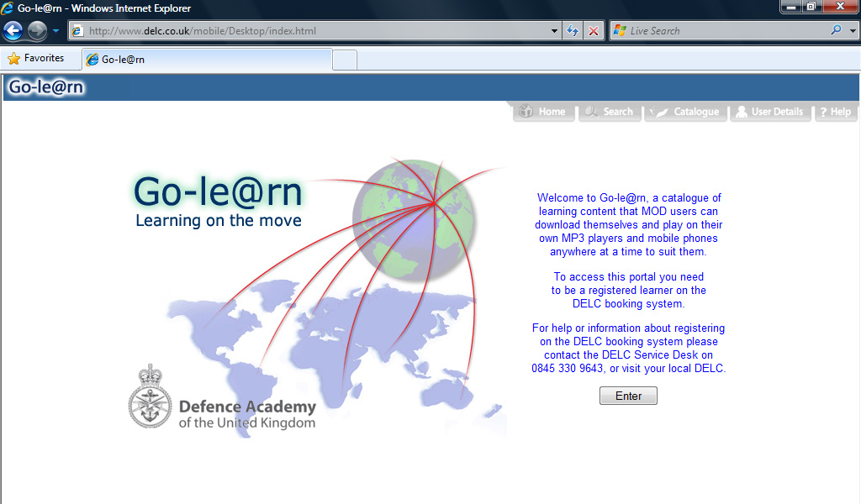The height and width of the screenshot is (504, 861).
Task: Open the Catalogue navigation button
Action: click(x=686, y=112)
